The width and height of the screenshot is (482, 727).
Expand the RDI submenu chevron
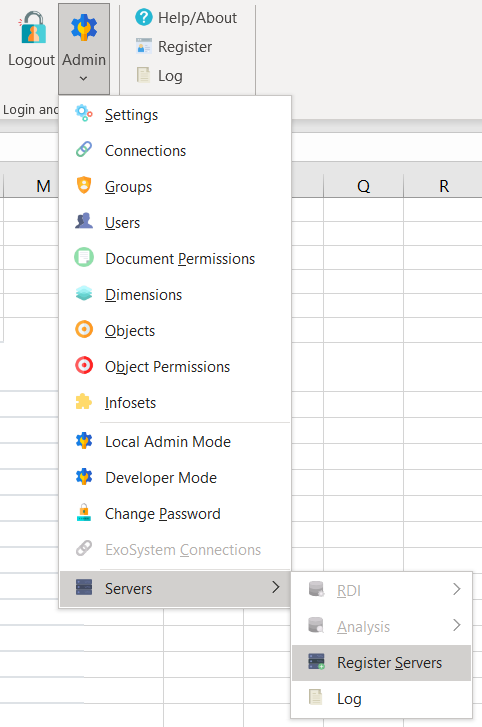[457, 589]
